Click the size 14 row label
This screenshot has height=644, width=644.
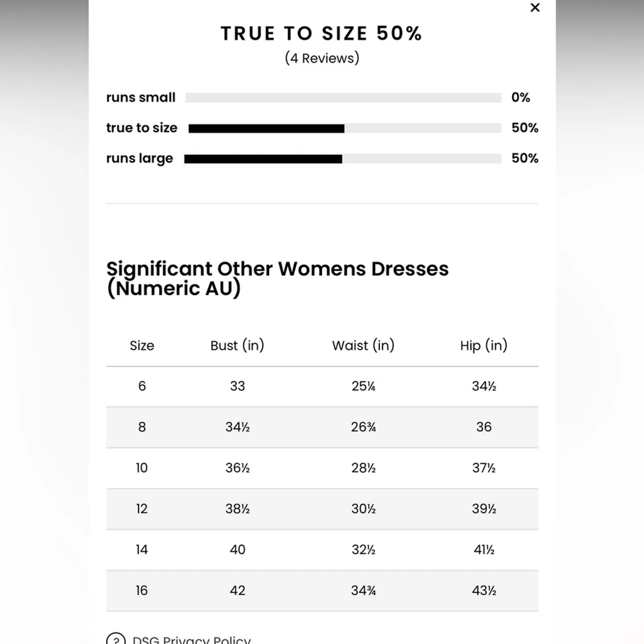click(142, 550)
